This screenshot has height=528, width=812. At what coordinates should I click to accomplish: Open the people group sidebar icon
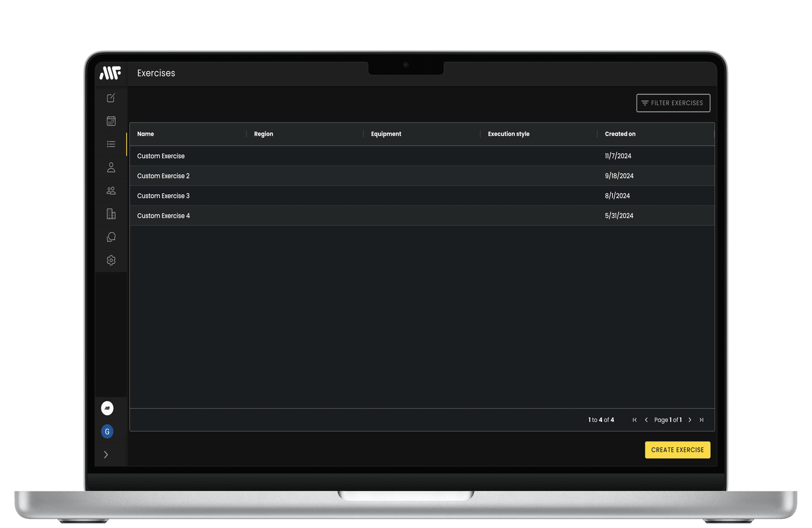111,191
